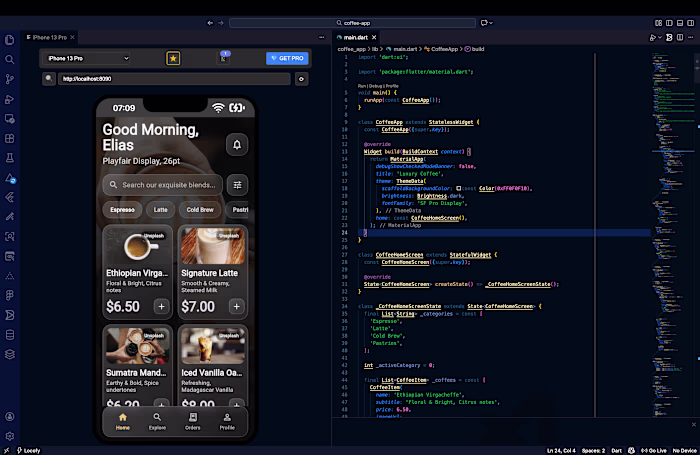Open Copilot status icon in status bar
Viewport: 700px width, 455px height.
click(631, 451)
